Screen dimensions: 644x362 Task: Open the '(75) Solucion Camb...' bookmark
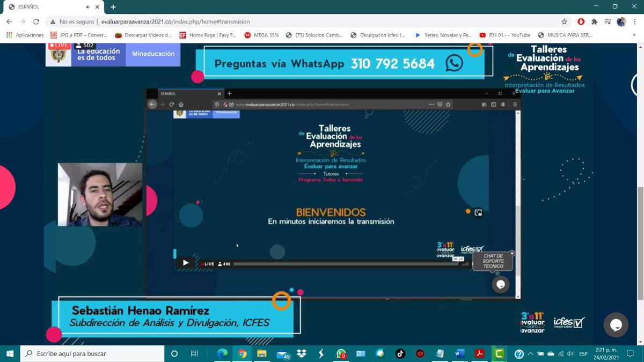(x=314, y=35)
